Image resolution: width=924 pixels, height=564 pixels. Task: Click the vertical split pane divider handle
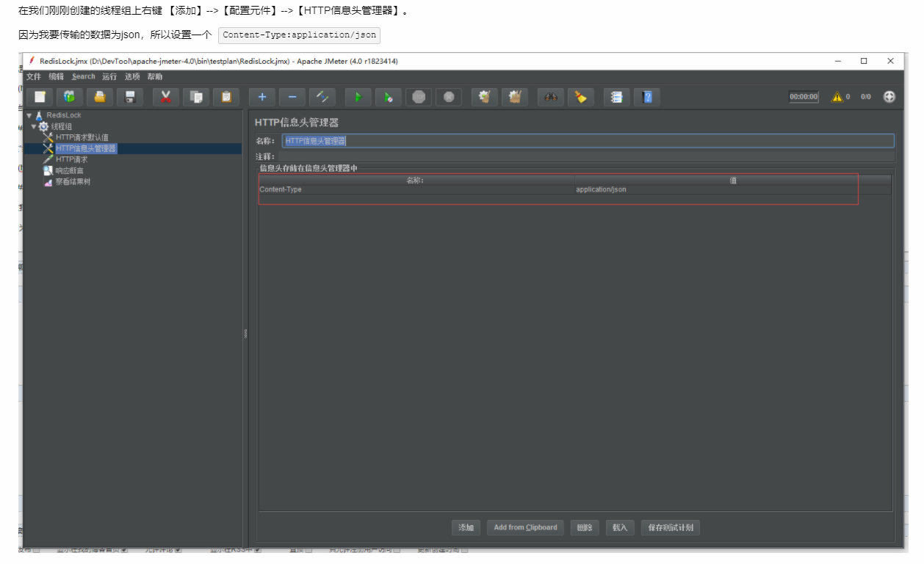click(x=245, y=333)
